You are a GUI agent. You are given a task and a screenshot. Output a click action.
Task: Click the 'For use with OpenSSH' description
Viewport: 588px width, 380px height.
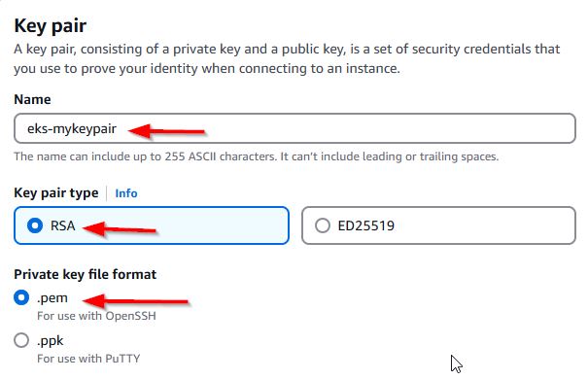click(96, 316)
